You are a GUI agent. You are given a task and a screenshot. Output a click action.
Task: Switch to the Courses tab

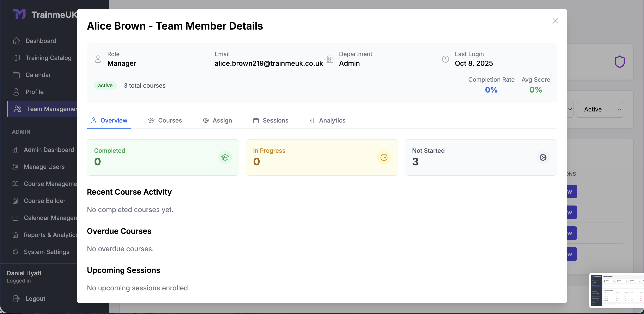tap(165, 120)
